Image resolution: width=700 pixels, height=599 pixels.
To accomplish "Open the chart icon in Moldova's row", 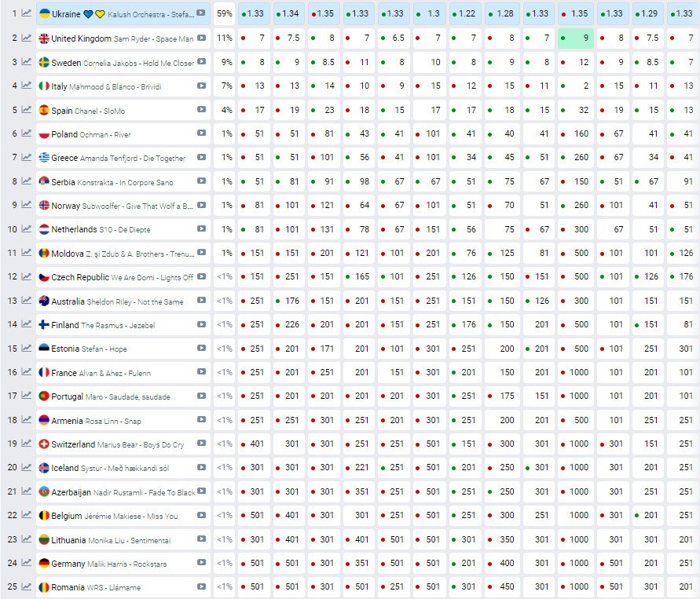I will coord(27,253).
